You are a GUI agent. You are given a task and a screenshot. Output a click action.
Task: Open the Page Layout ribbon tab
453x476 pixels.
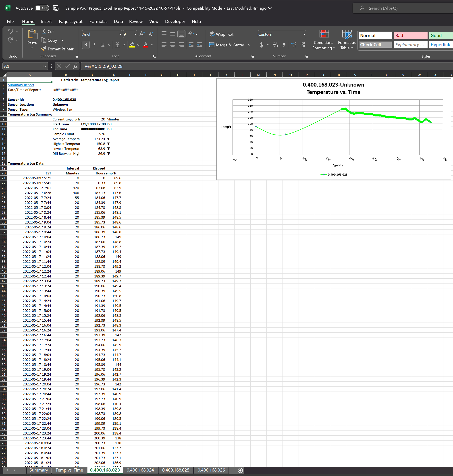[71, 21]
